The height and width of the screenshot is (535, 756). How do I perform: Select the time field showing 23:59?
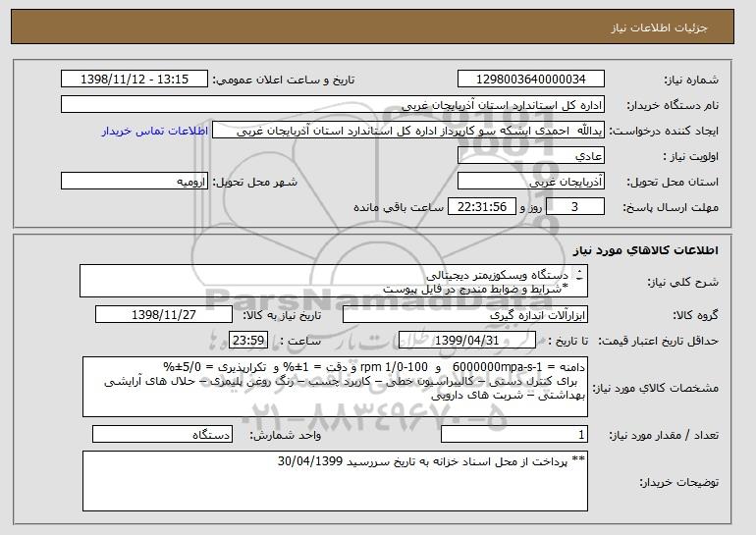(x=248, y=341)
